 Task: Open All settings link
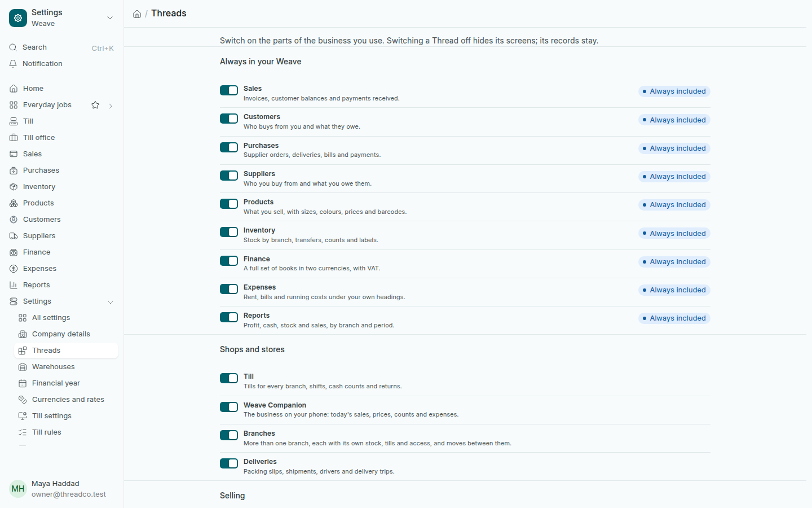point(67,318)
